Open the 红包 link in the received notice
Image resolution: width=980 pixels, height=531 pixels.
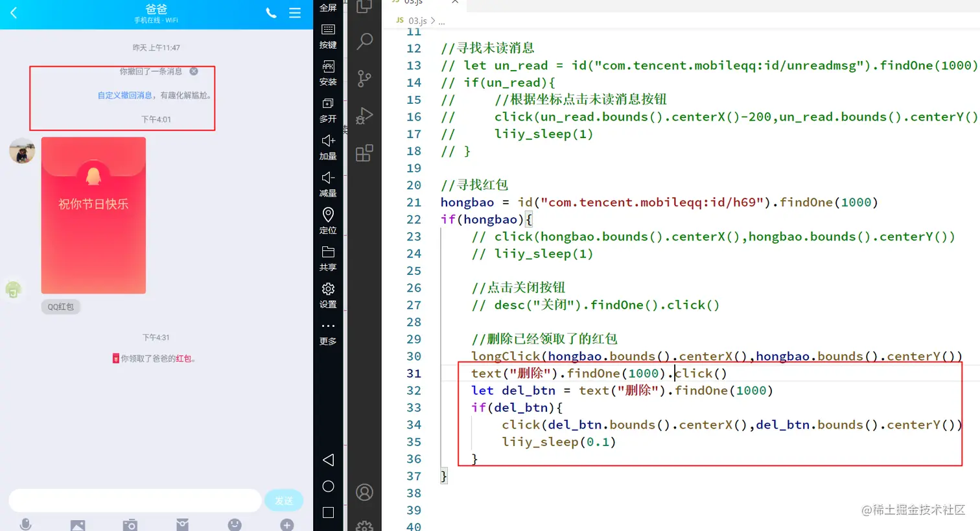(x=183, y=359)
